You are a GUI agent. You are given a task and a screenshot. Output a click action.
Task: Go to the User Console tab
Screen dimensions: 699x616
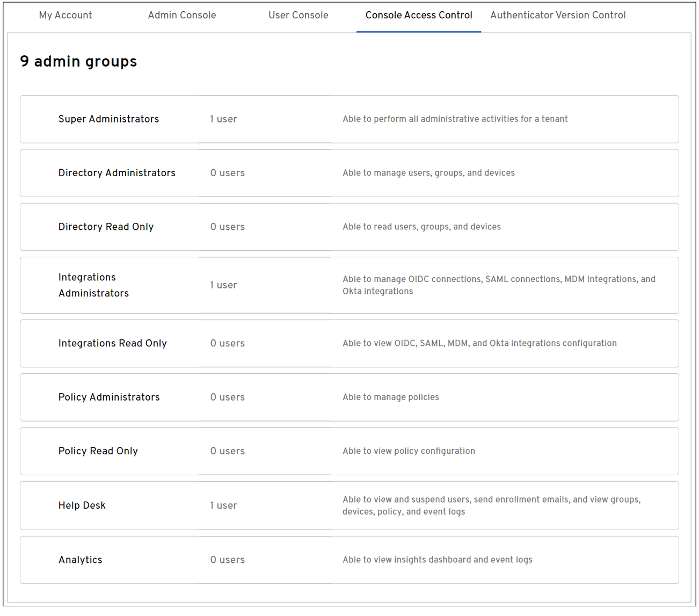(298, 15)
